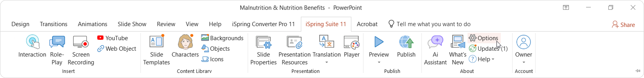Expand the Translation dropdown arrow
This screenshot has height=78, width=644.
click(326, 62)
